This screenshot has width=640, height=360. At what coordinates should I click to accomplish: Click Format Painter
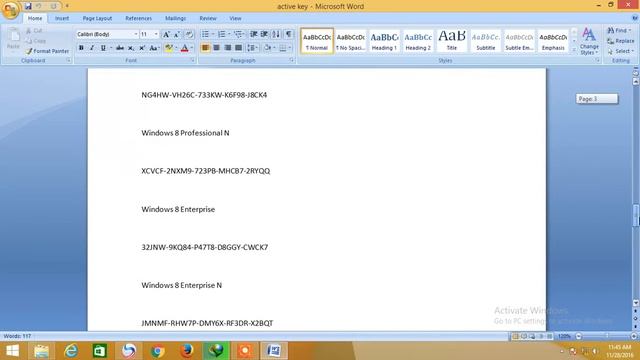47,51
